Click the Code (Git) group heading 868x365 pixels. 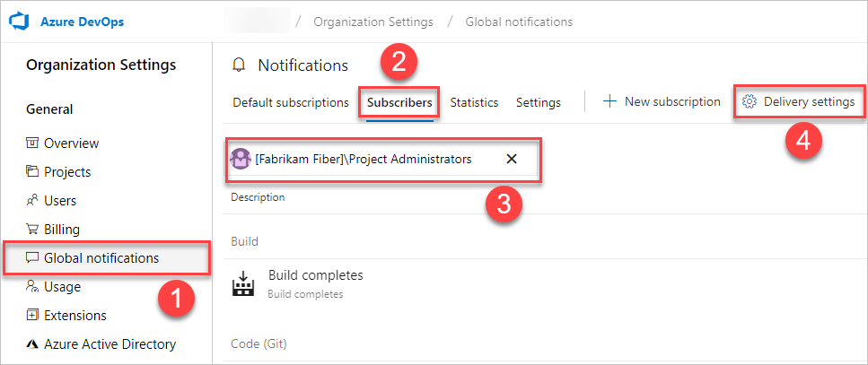259,344
